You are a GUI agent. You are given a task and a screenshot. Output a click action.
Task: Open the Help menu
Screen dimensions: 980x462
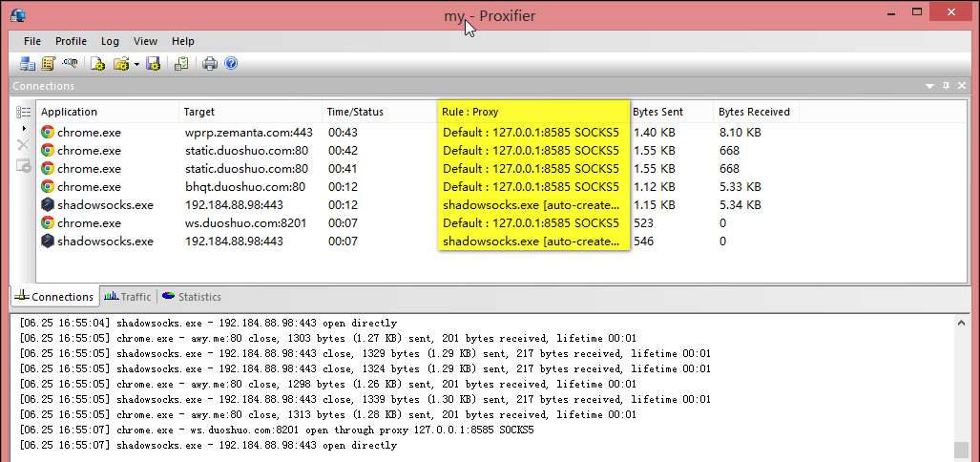click(x=183, y=41)
